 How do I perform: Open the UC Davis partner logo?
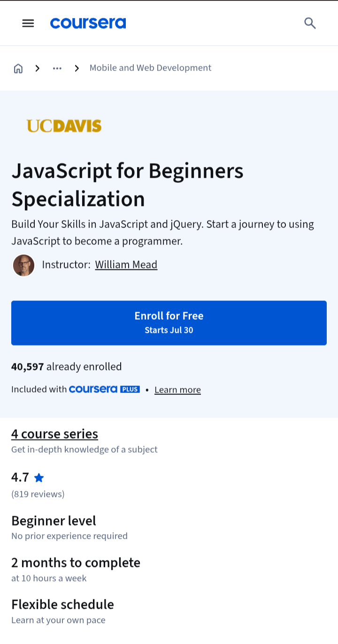64,126
